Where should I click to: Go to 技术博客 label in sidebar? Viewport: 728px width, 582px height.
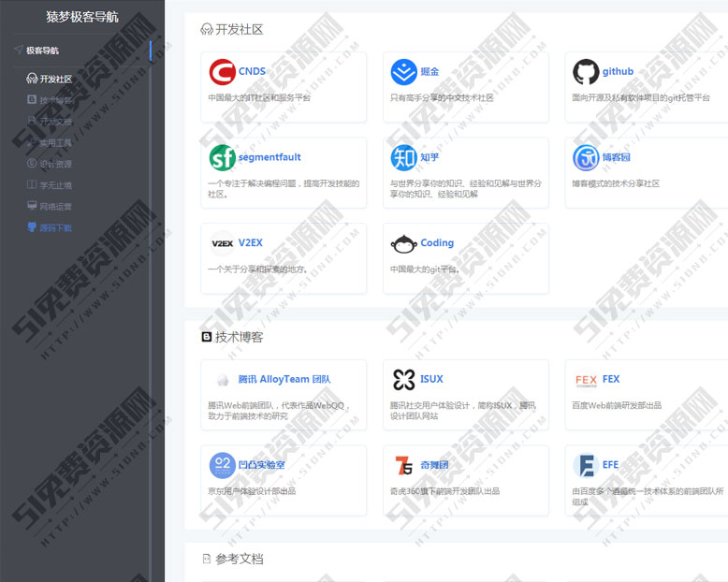coord(56,100)
